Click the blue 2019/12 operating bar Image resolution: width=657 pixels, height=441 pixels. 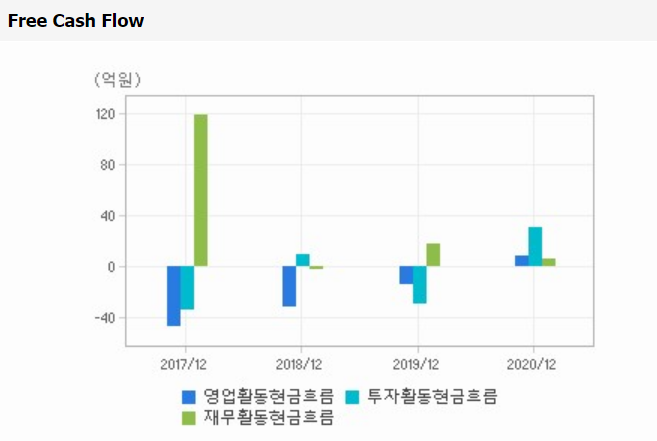(x=406, y=275)
